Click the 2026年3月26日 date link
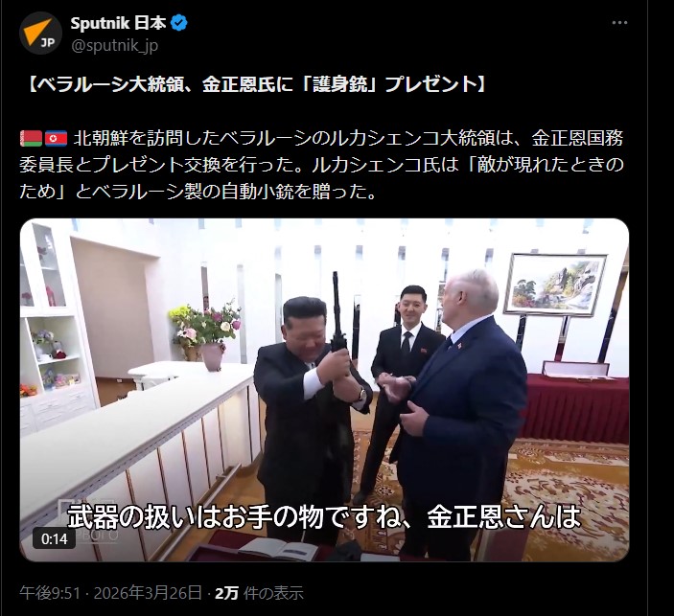Viewport: 674px width, 616px height. tap(148, 593)
